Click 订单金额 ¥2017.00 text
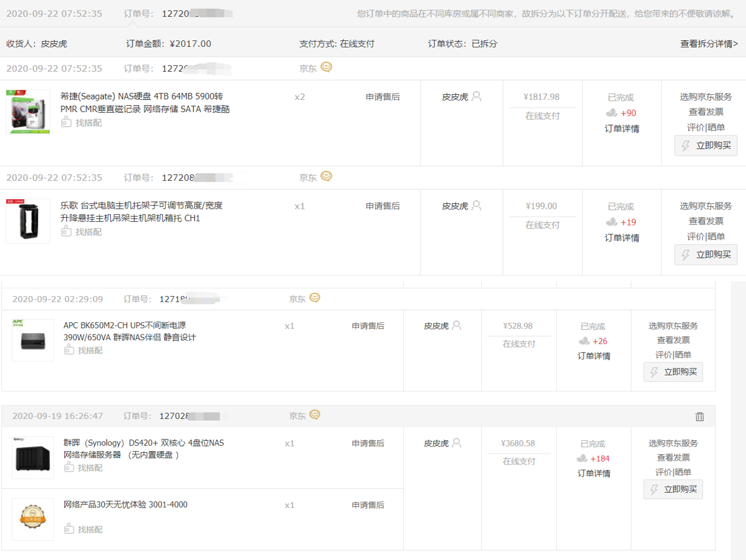The width and height of the screenshot is (746, 560). click(169, 44)
